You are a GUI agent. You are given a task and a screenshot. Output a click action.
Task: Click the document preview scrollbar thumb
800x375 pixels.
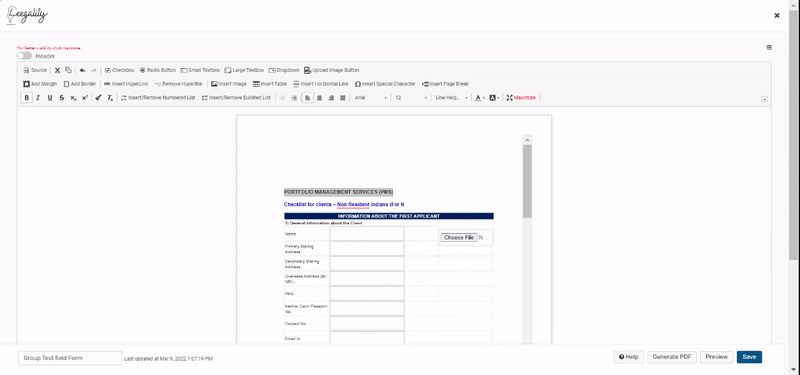527,181
